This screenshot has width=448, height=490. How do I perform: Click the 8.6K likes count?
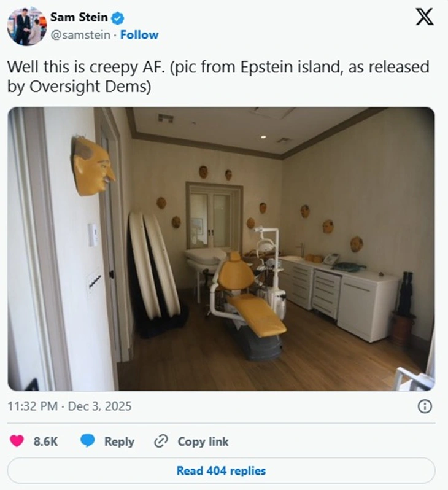45,441
